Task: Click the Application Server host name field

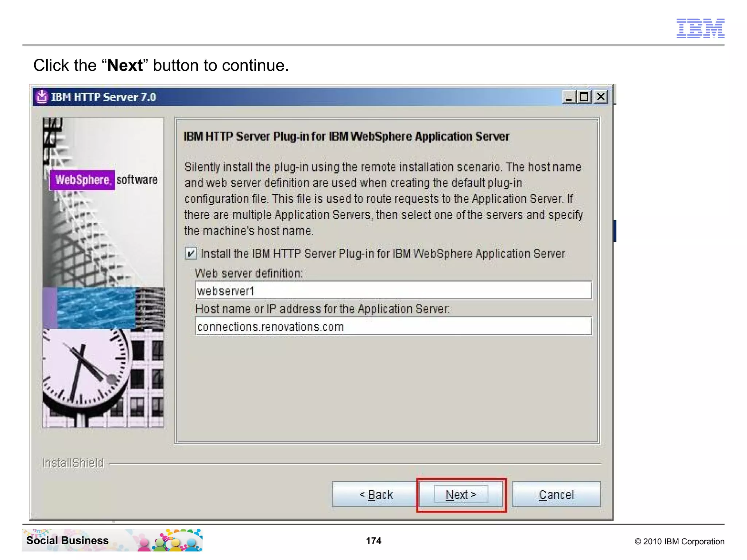Action: point(393,326)
